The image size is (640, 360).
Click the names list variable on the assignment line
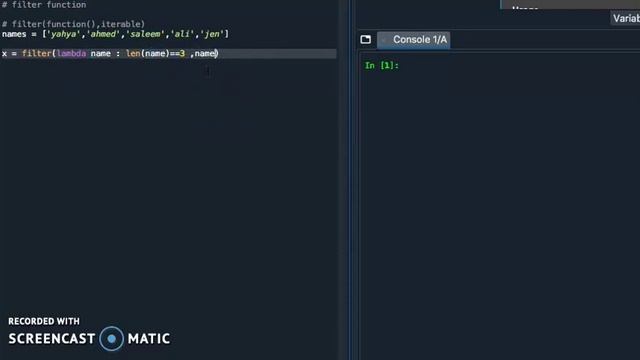[14, 34]
